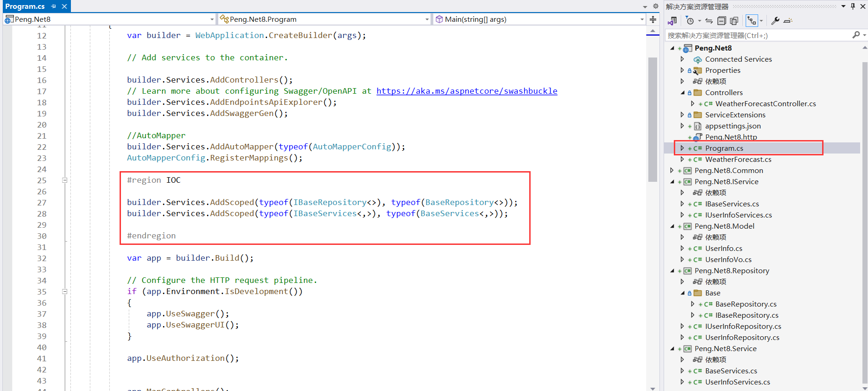The height and width of the screenshot is (391, 868).
Task: Toggle the file nesting view icon
Action: tap(752, 21)
